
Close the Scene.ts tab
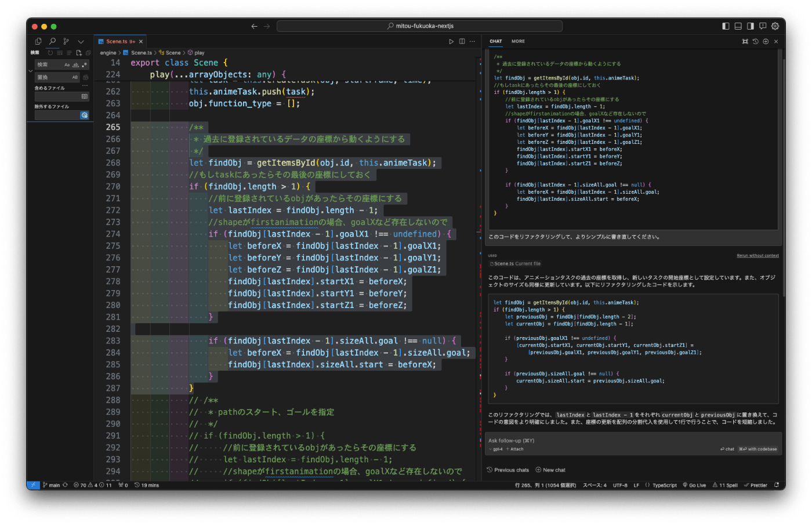[141, 42]
